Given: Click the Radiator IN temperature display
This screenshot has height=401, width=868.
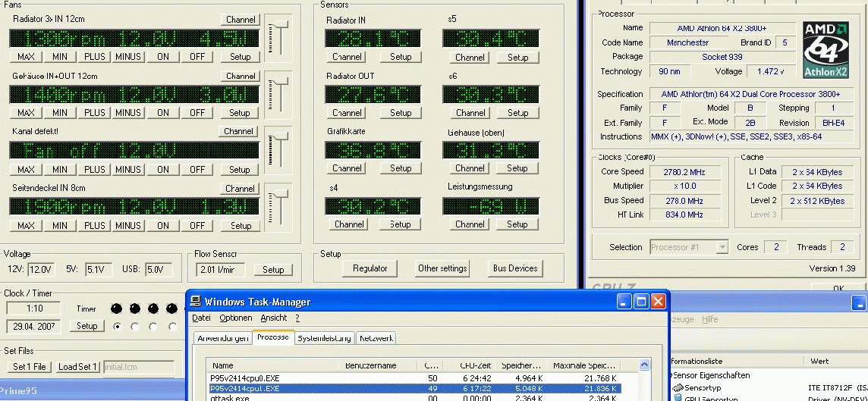Looking at the screenshot, I should (373, 38).
